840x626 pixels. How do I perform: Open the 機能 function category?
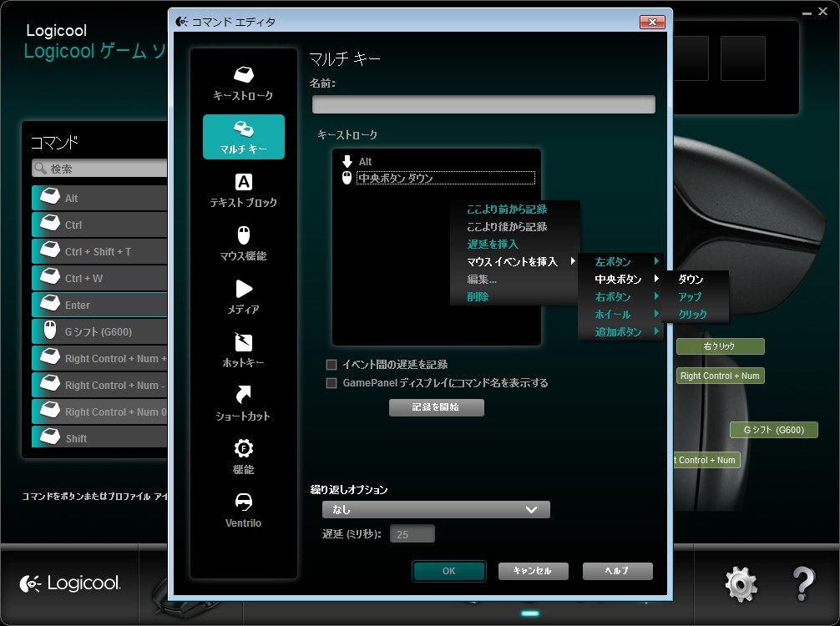tap(243, 457)
